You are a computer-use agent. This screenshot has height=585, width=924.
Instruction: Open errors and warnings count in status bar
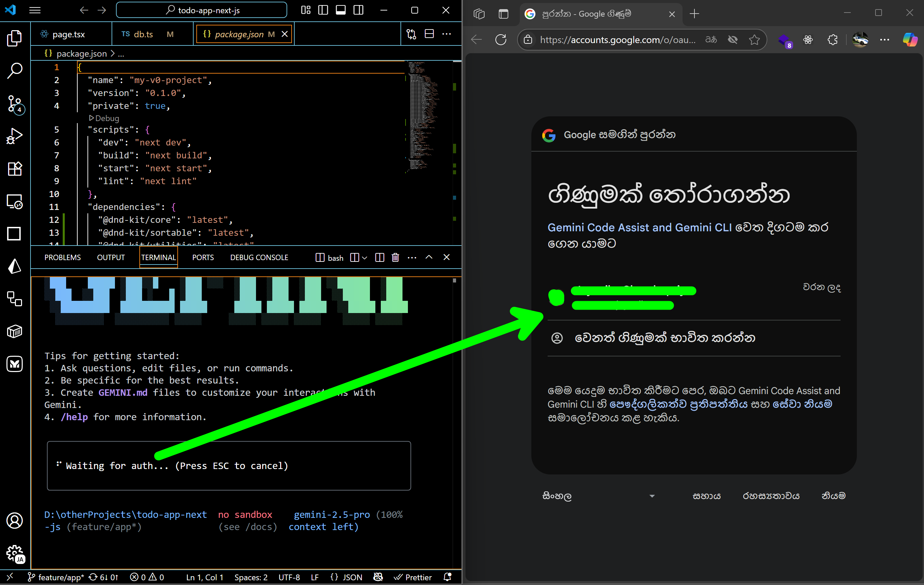[147, 577]
